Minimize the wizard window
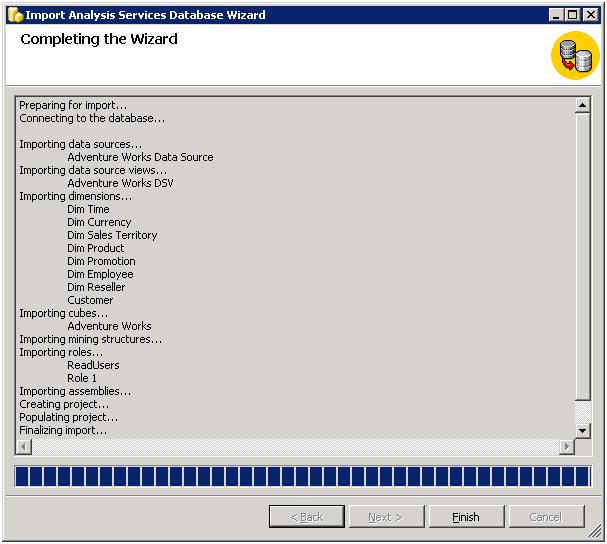 click(556, 15)
